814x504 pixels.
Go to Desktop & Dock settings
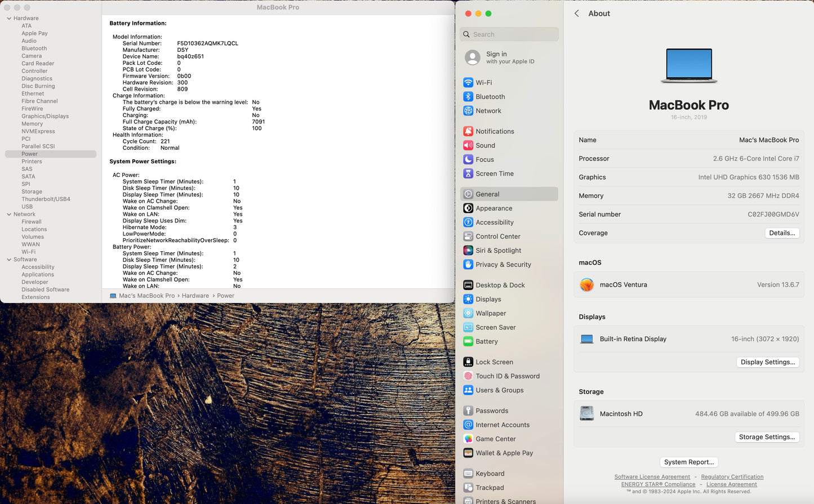point(500,286)
